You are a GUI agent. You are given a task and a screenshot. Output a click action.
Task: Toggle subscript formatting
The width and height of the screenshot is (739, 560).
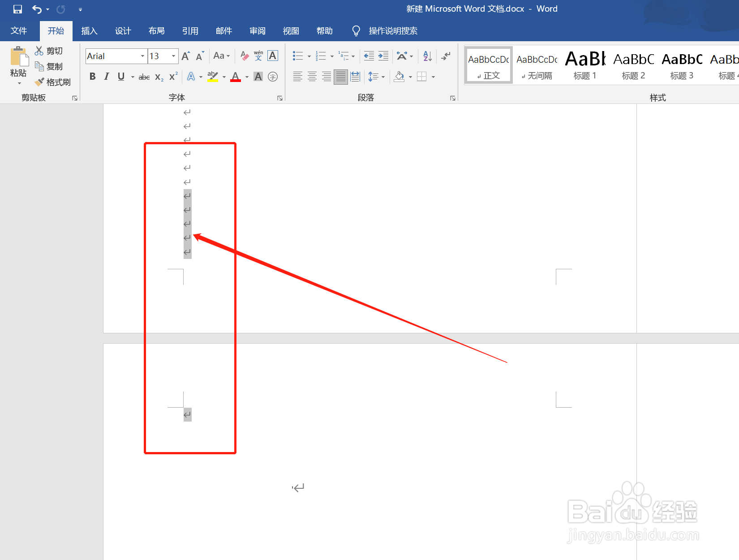(x=159, y=77)
